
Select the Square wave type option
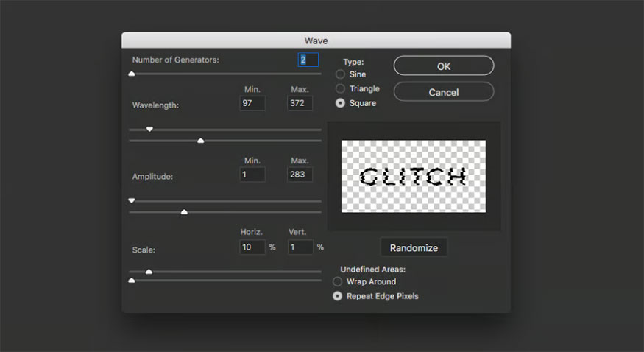(x=340, y=103)
